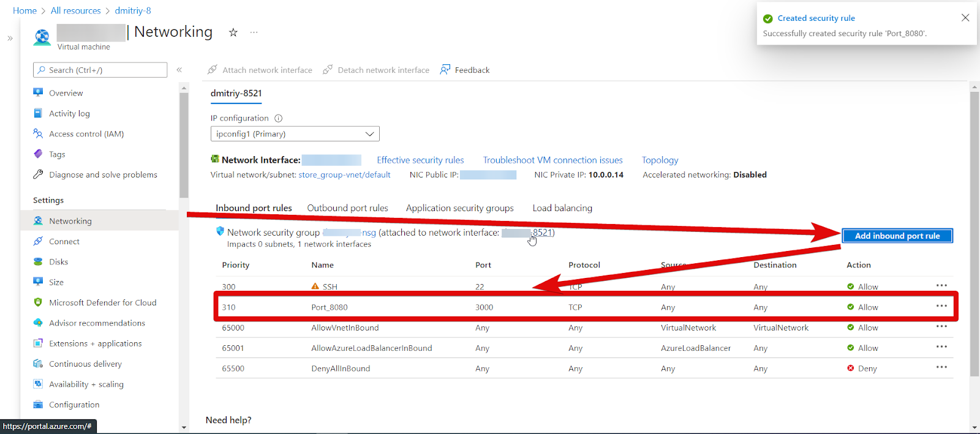Open Microsoft Defender for Cloud
Screen dimensions: 980x434
(x=103, y=303)
